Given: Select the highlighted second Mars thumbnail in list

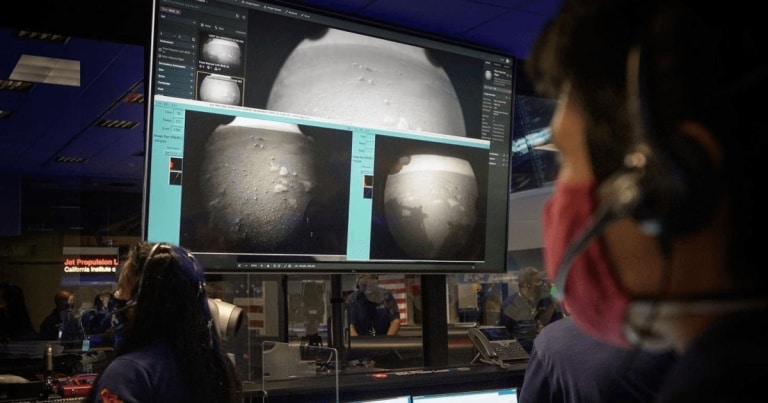Looking at the screenshot, I should click(220, 89).
